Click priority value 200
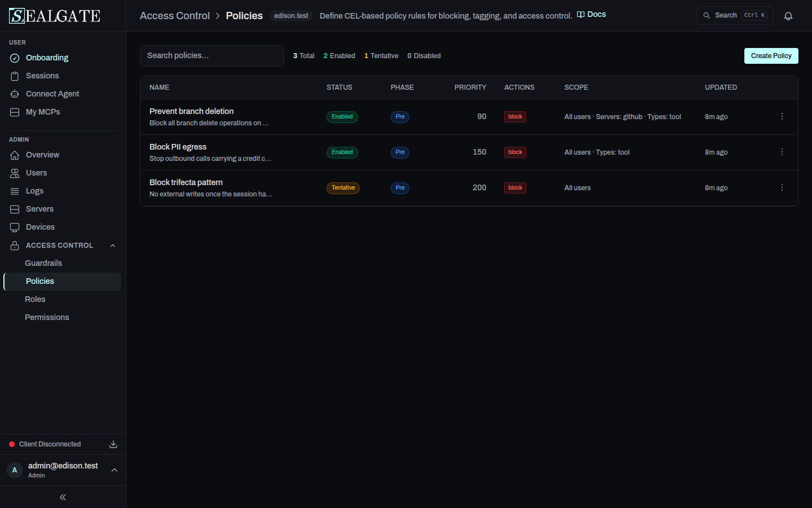 [x=479, y=187]
